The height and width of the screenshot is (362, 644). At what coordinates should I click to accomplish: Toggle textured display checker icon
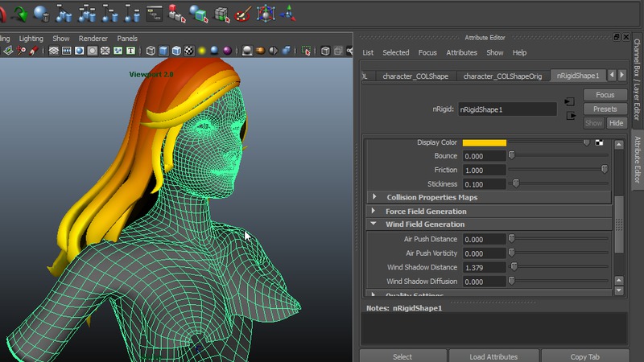(189, 51)
